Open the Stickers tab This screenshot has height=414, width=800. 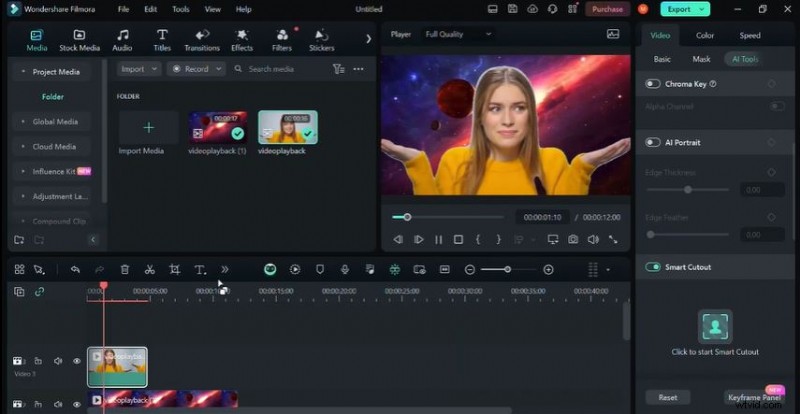pos(321,40)
